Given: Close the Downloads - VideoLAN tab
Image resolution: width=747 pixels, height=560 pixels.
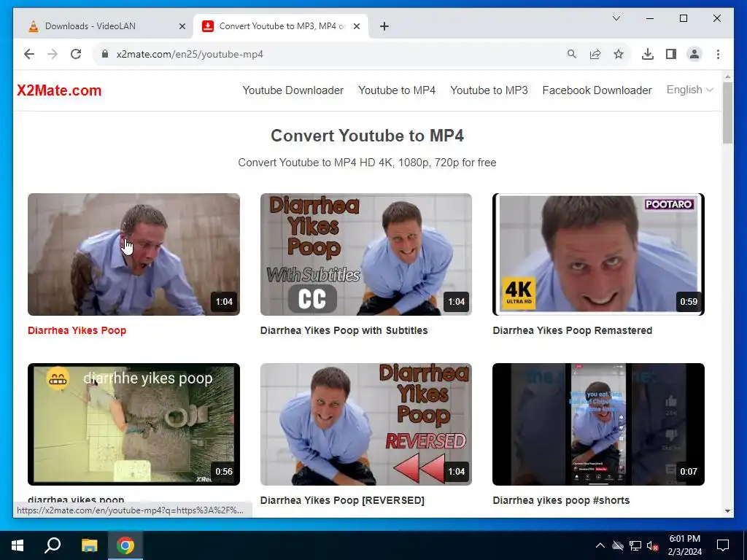Looking at the screenshot, I should [x=182, y=26].
